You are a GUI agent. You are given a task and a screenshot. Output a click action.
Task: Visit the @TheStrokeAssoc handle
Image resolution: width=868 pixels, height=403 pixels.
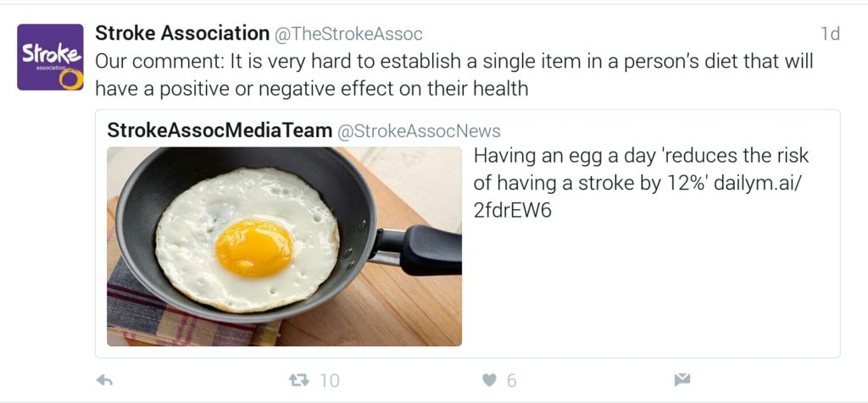[348, 35]
